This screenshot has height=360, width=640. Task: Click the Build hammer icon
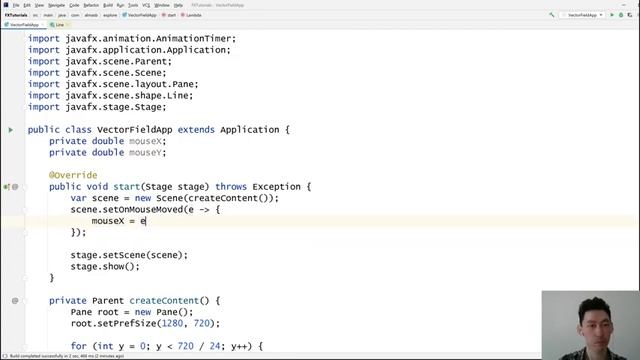[x=552, y=15]
